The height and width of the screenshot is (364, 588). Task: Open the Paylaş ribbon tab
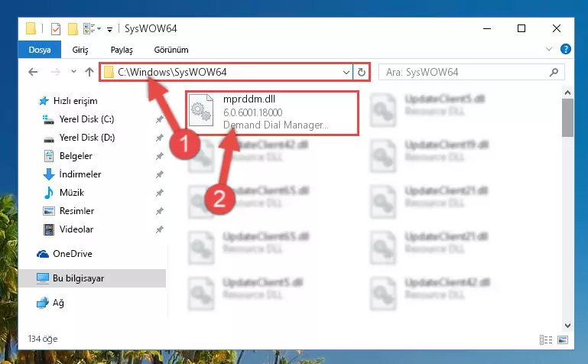(x=122, y=50)
